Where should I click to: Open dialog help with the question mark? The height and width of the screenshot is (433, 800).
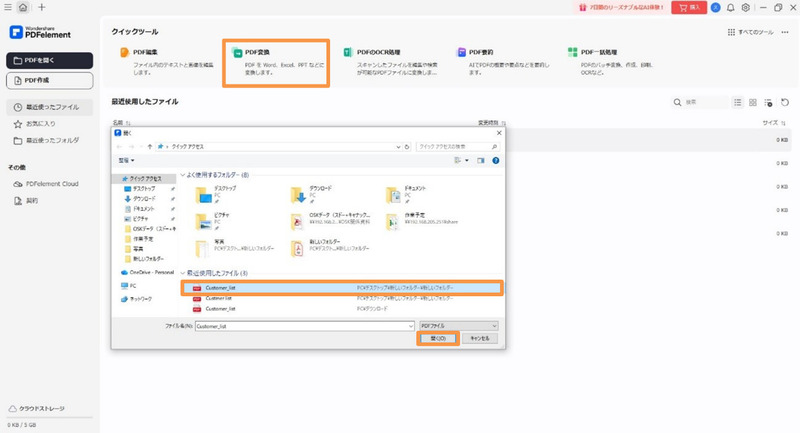point(495,161)
